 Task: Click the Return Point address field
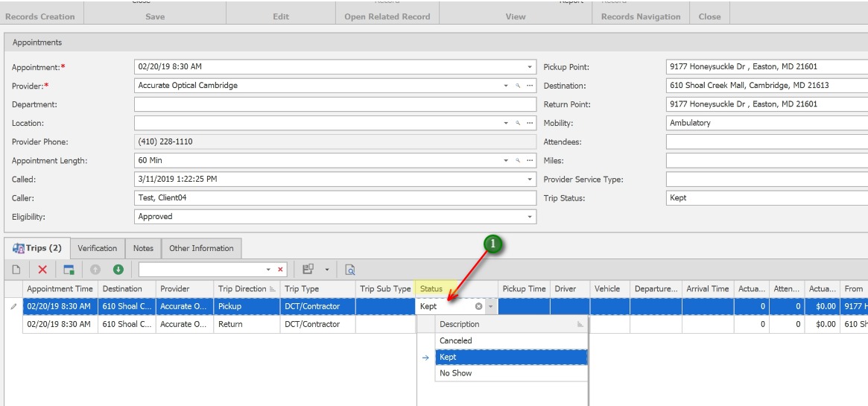click(x=767, y=104)
